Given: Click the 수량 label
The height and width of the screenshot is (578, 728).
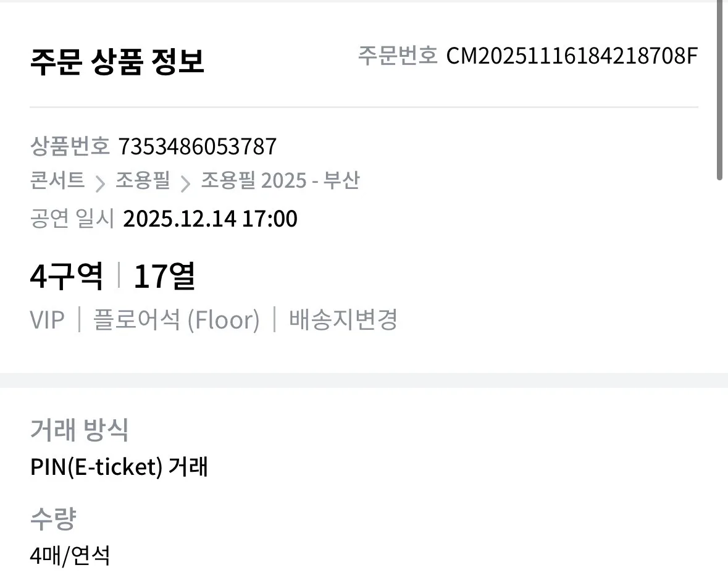Looking at the screenshot, I should 52,519.
